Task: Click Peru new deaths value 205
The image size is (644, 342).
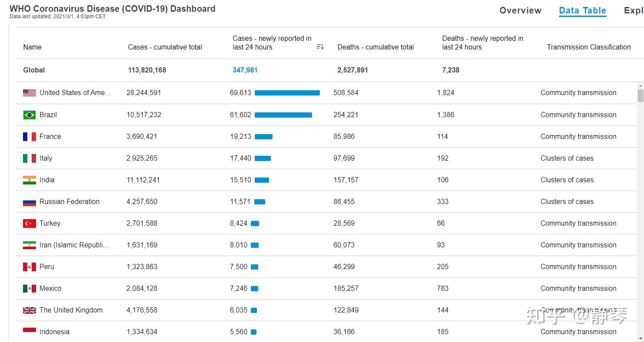Action: tap(443, 266)
